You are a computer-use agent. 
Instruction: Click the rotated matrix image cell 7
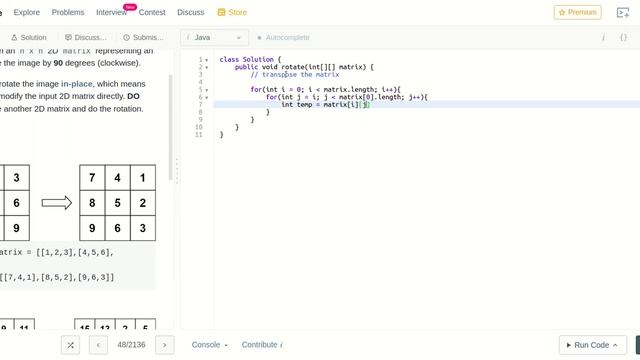(92, 178)
